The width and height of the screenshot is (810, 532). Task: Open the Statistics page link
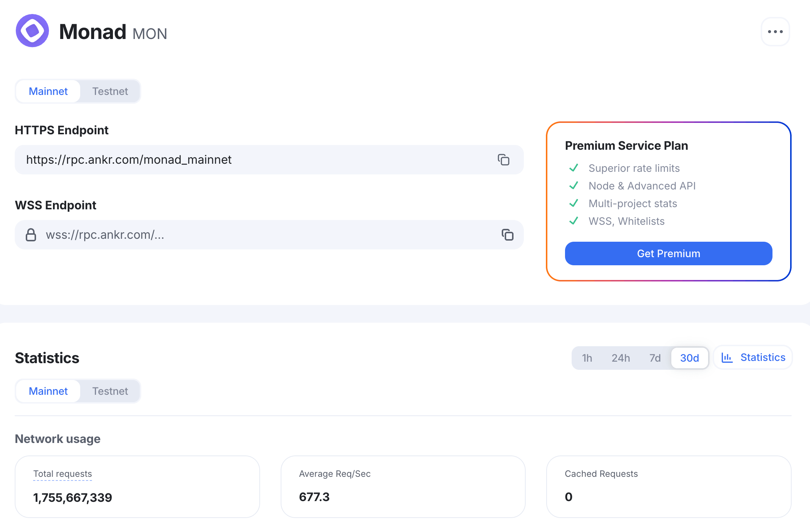click(763, 357)
